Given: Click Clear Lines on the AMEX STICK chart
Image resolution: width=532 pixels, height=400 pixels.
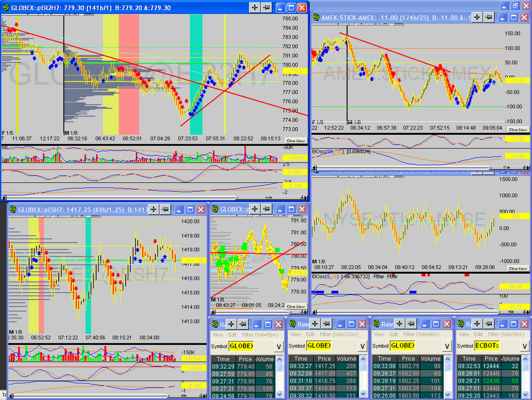Looking at the screenshot, I should tap(517, 130).
